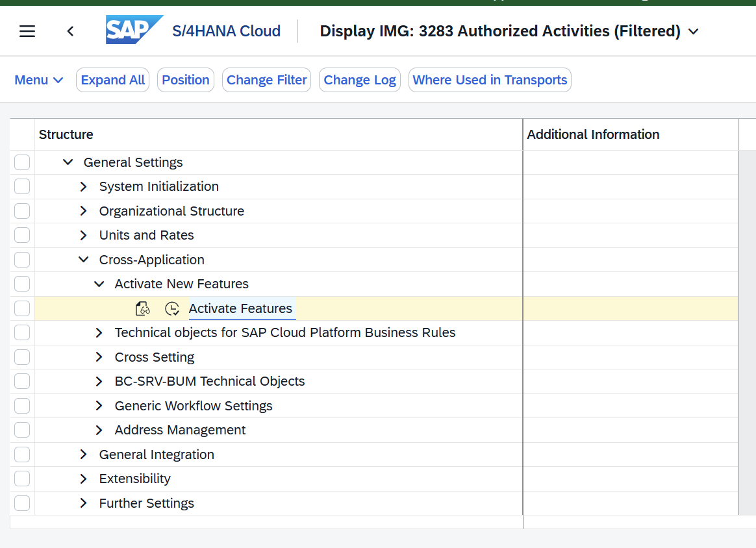Expand the Further Settings node
The height and width of the screenshot is (548, 756).
point(83,503)
